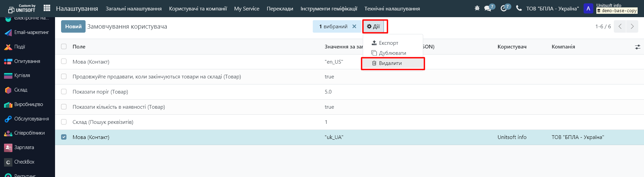The height and width of the screenshot is (177, 644).
Task: Check the Показати поріг (Товар) row
Action: coord(64,92)
